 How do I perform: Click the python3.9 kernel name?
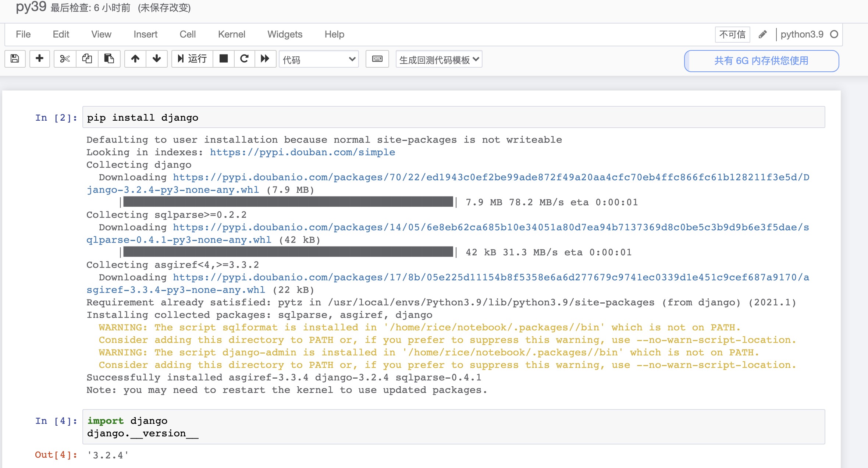coord(802,34)
